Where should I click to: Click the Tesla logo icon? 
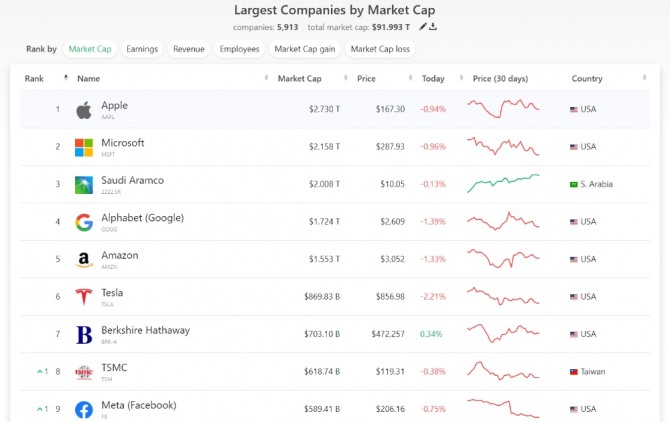click(84, 297)
